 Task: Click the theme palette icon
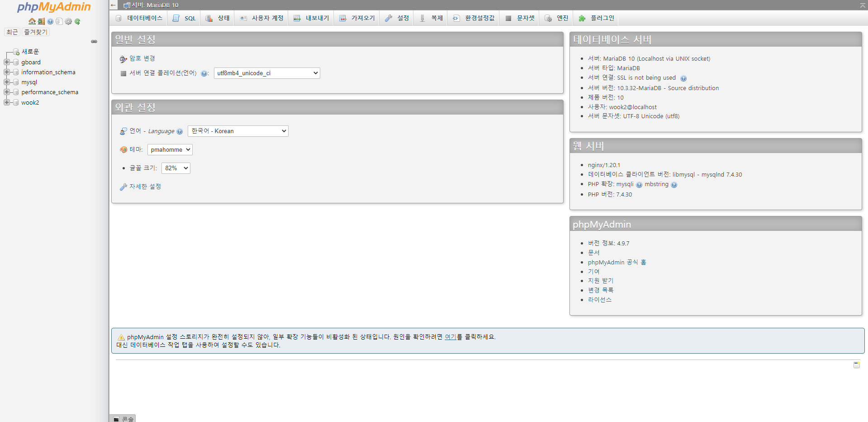pos(123,149)
